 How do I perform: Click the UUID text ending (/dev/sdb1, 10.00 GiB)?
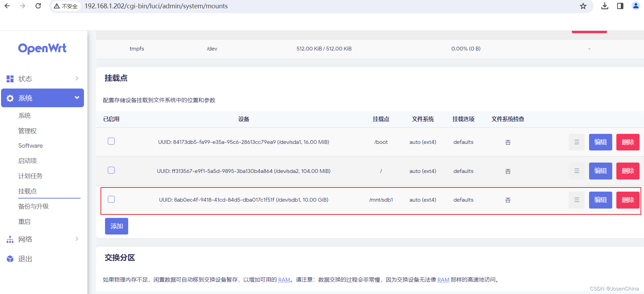coord(244,200)
